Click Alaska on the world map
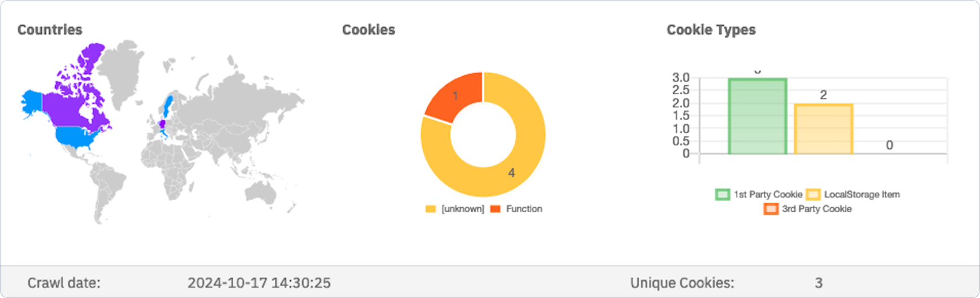The width and height of the screenshot is (980, 298). point(31,103)
